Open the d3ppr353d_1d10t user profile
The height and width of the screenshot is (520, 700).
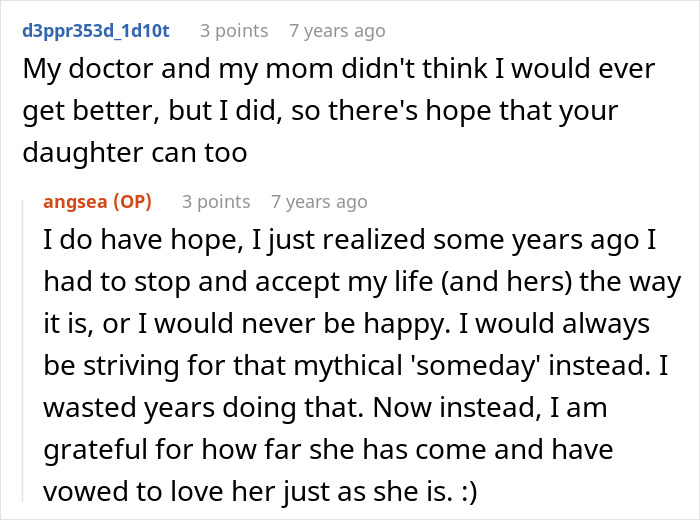click(x=96, y=31)
